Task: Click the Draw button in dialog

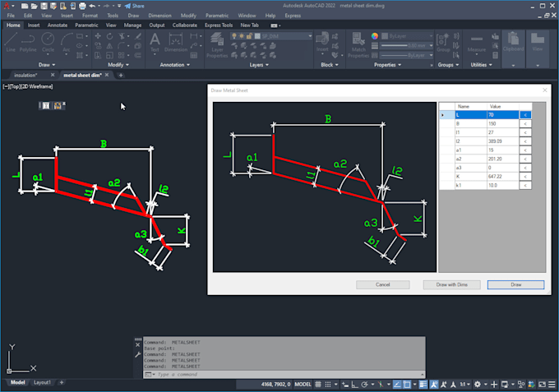Action: [516, 284]
